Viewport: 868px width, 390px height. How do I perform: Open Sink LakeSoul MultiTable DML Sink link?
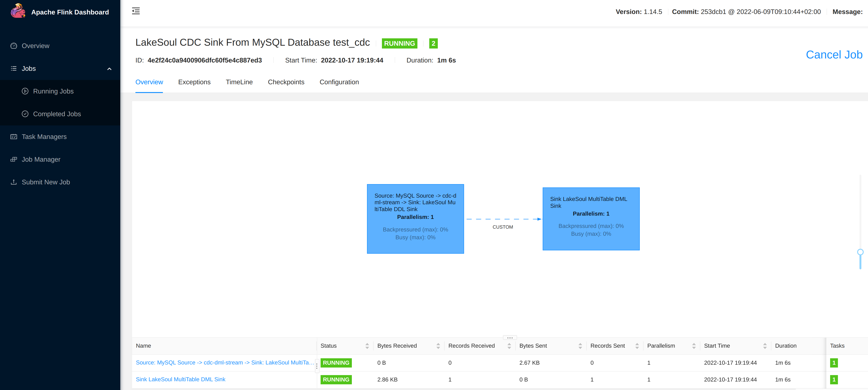pos(180,379)
